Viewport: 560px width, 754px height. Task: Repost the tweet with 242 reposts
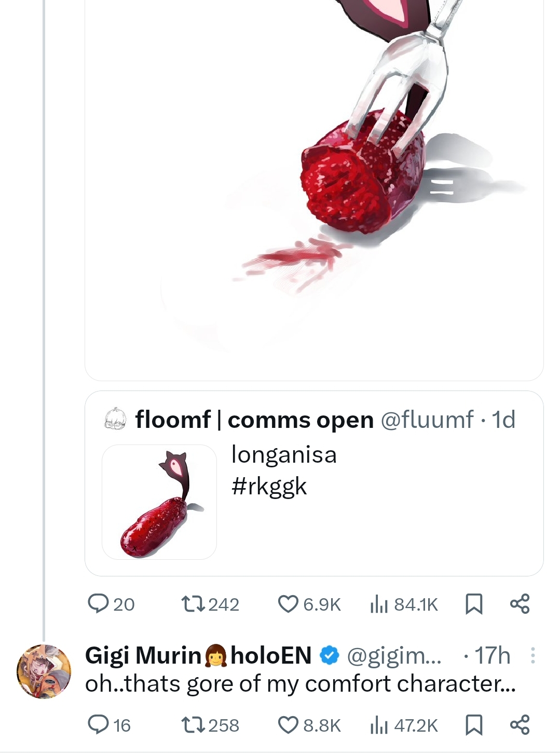193,603
